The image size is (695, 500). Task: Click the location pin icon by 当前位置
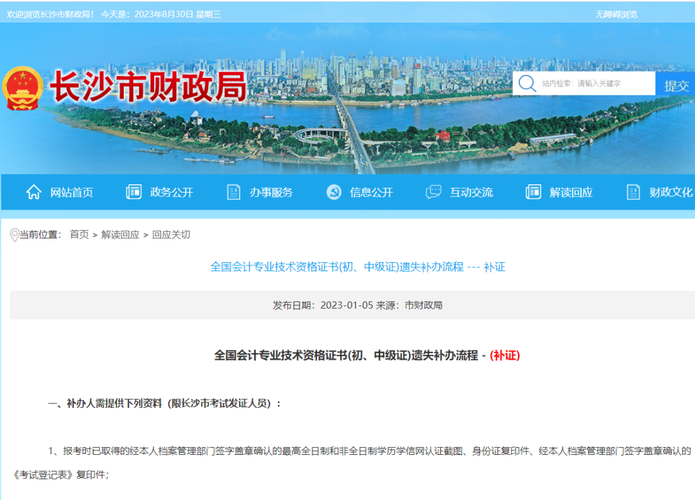[14, 235]
